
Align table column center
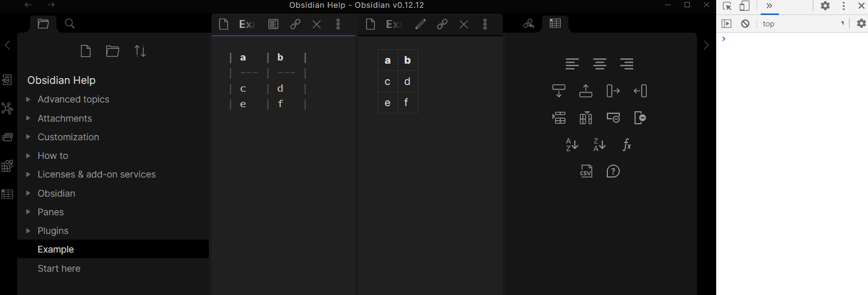pos(600,64)
